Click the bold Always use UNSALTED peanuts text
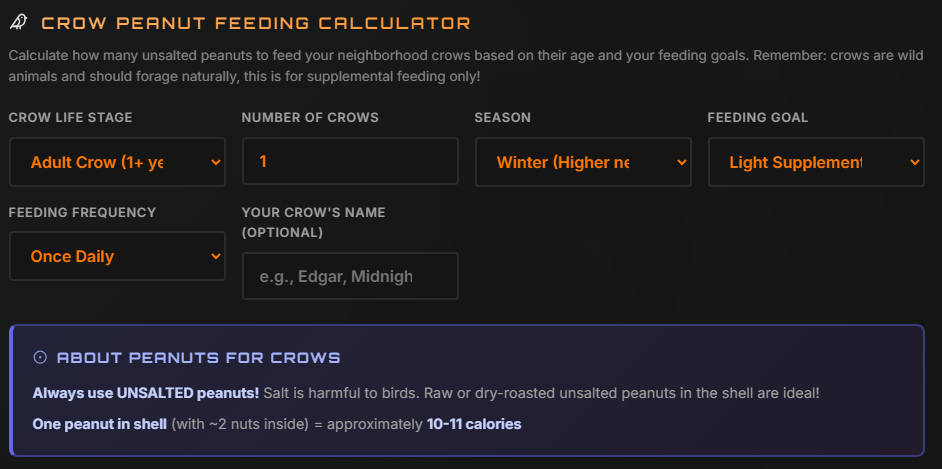The width and height of the screenshot is (942, 469). click(146, 393)
